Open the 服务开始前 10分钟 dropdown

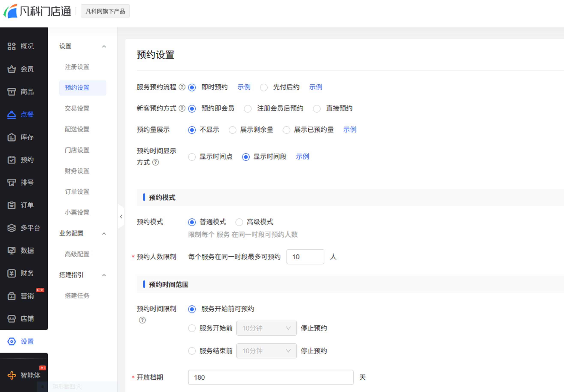(266, 328)
